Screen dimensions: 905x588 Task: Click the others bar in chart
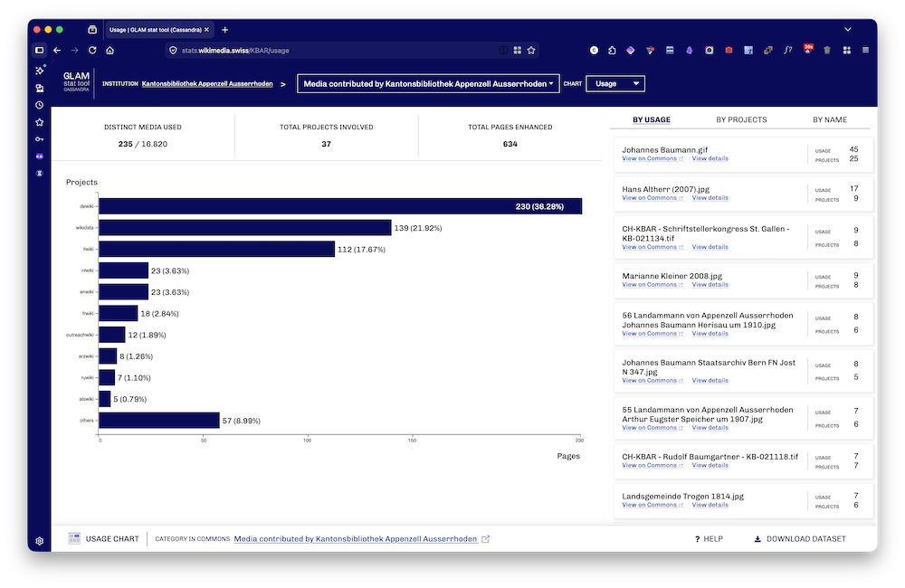point(158,420)
